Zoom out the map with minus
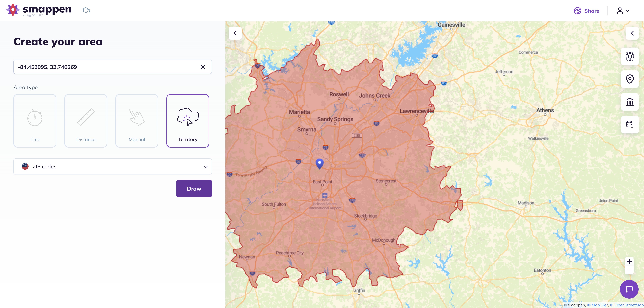The image size is (644, 308). coord(629,270)
